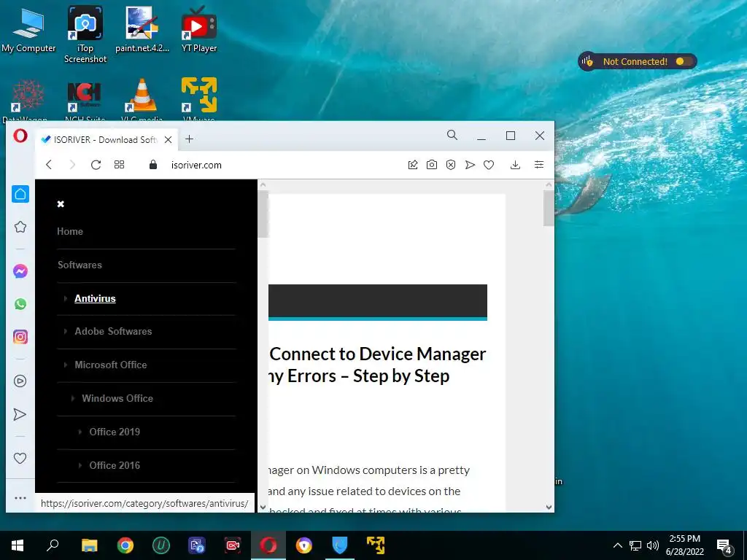This screenshot has height=560, width=747.
Task: Go back to previous page
Action: point(49,165)
